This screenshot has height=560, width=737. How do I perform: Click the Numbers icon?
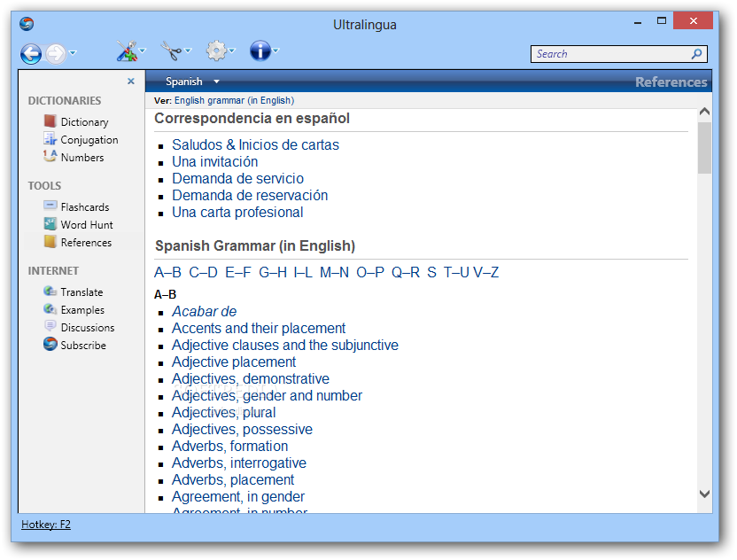point(50,156)
